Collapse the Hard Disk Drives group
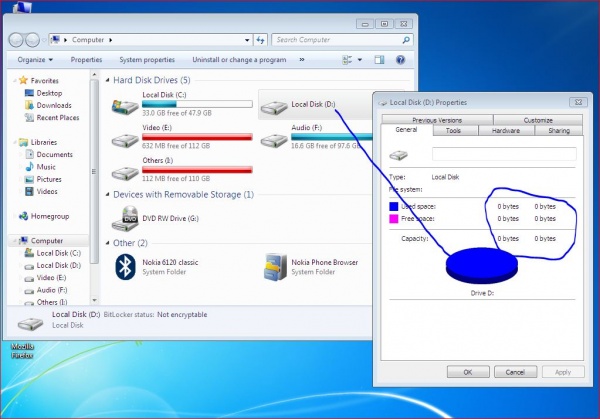Image resolution: width=600 pixels, height=419 pixels. pos(108,80)
